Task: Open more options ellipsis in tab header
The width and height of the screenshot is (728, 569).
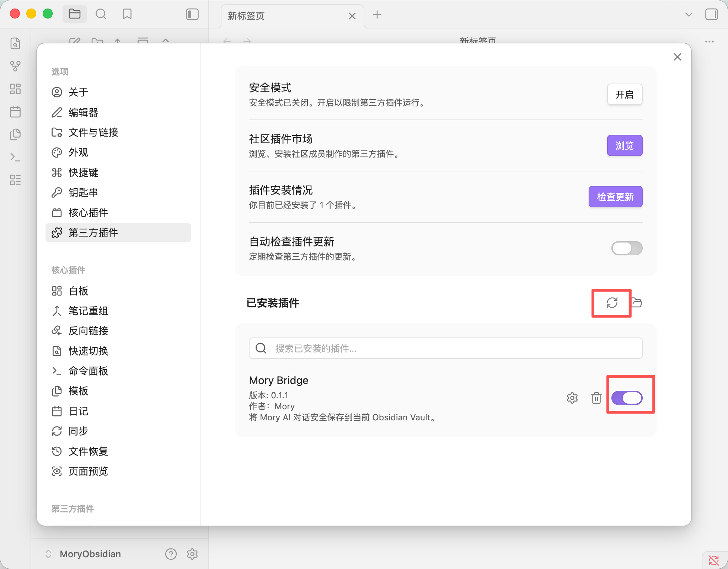Action: tap(710, 42)
